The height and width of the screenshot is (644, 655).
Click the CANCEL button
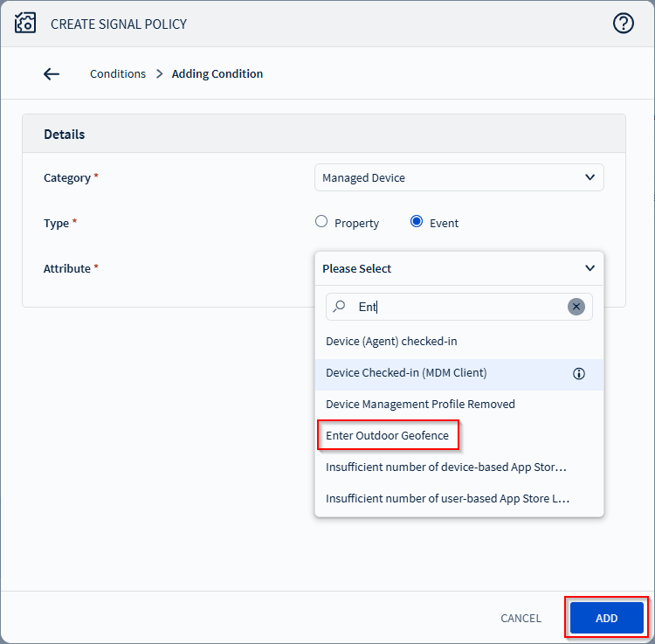[521, 618]
